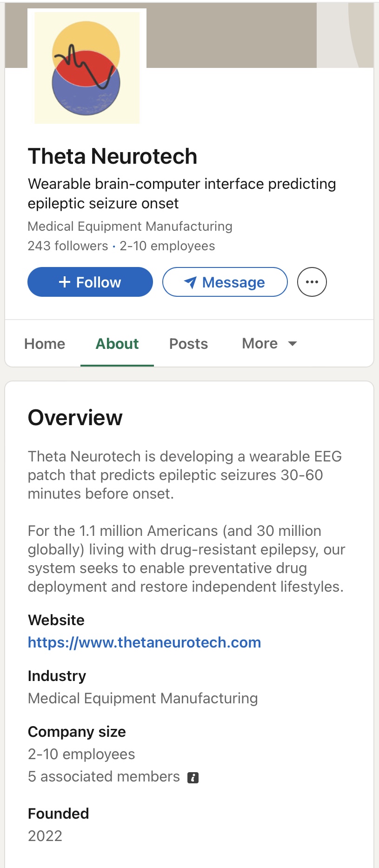Select the About tab

(x=117, y=344)
